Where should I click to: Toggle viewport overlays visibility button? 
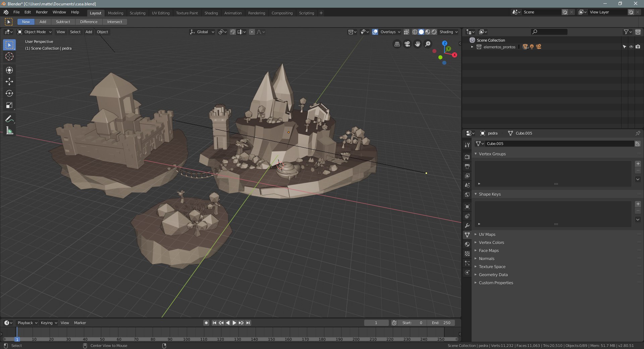(x=375, y=32)
